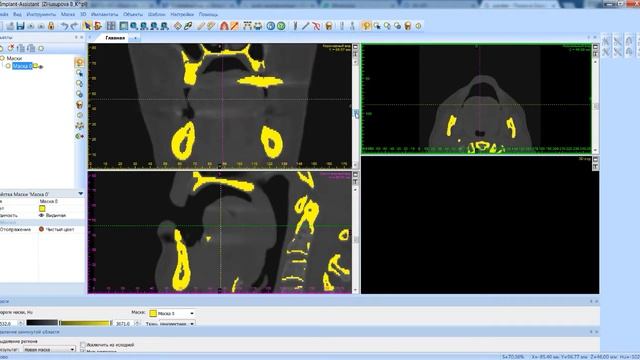Click the upper threshold value spinner
The image size is (640, 360).
[x=137, y=323]
